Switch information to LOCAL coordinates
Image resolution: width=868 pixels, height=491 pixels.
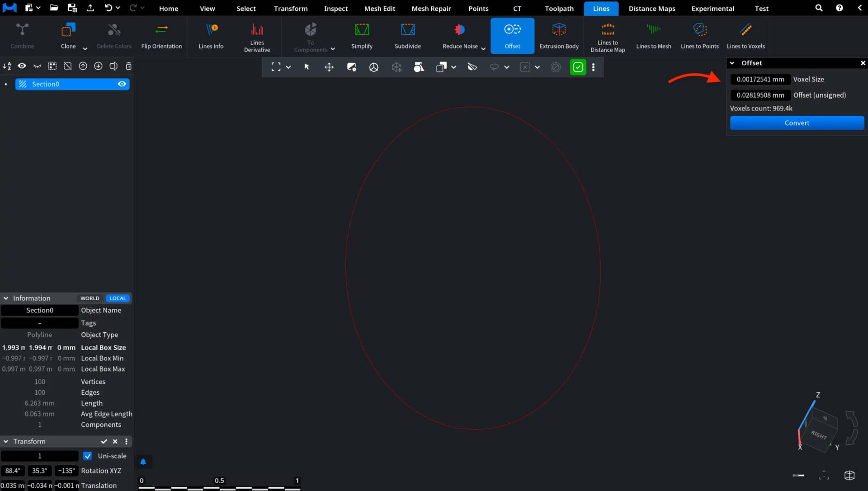pyautogui.click(x=118, y=298)
